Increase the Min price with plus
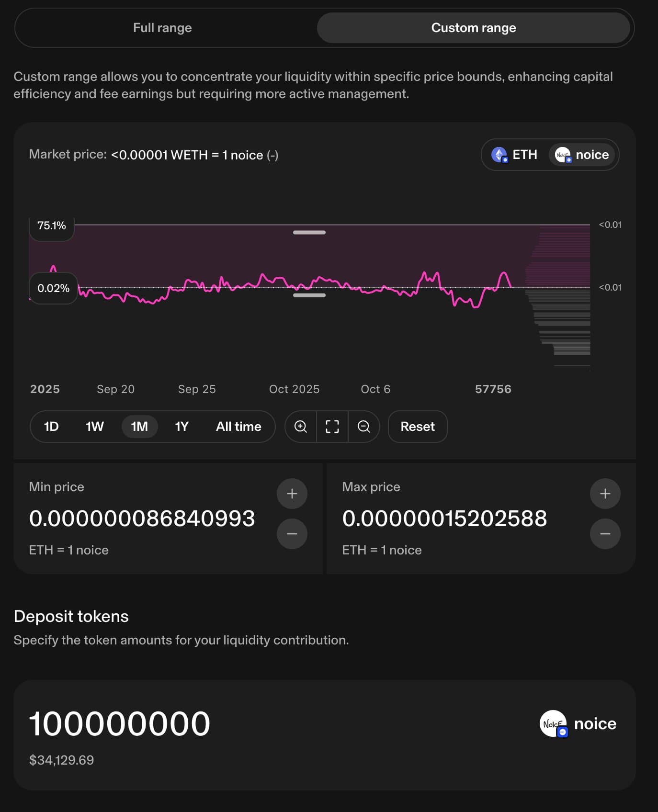658x812 pixels. pos(292,494)
